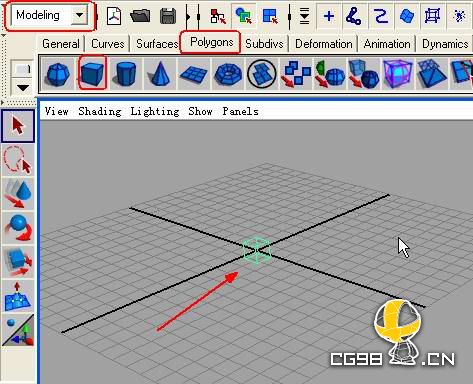Open the selection mask options arrow menu

[x=304, y=16]
